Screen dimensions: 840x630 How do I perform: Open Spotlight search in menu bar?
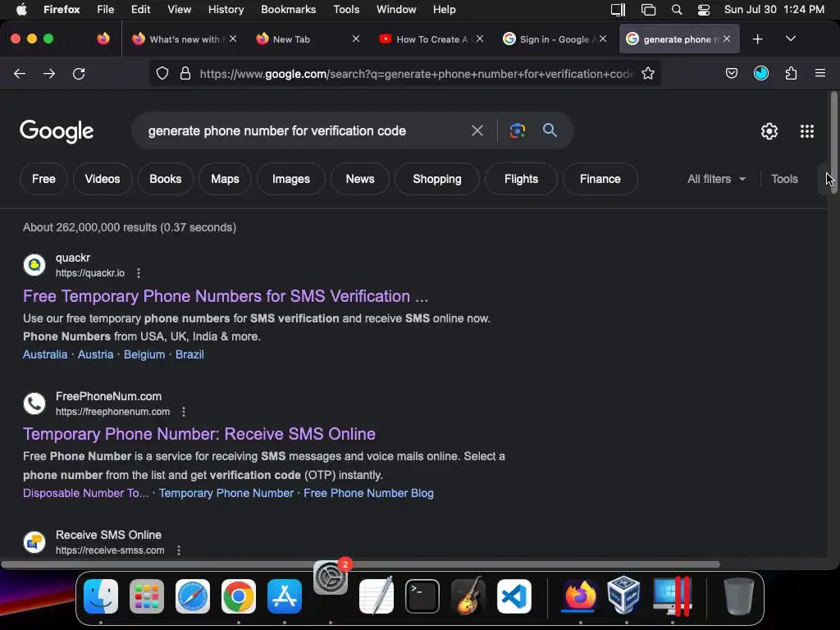[x=677, y=10]
